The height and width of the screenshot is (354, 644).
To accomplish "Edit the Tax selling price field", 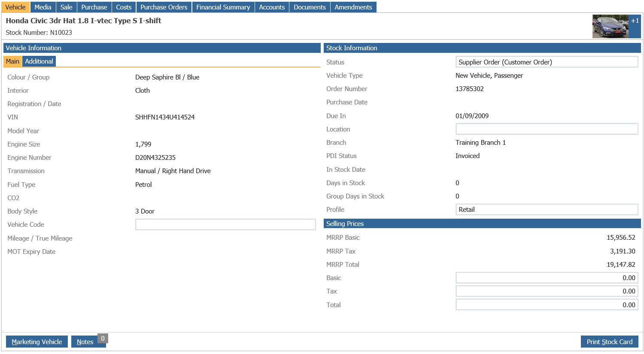I will coord(547,291).
